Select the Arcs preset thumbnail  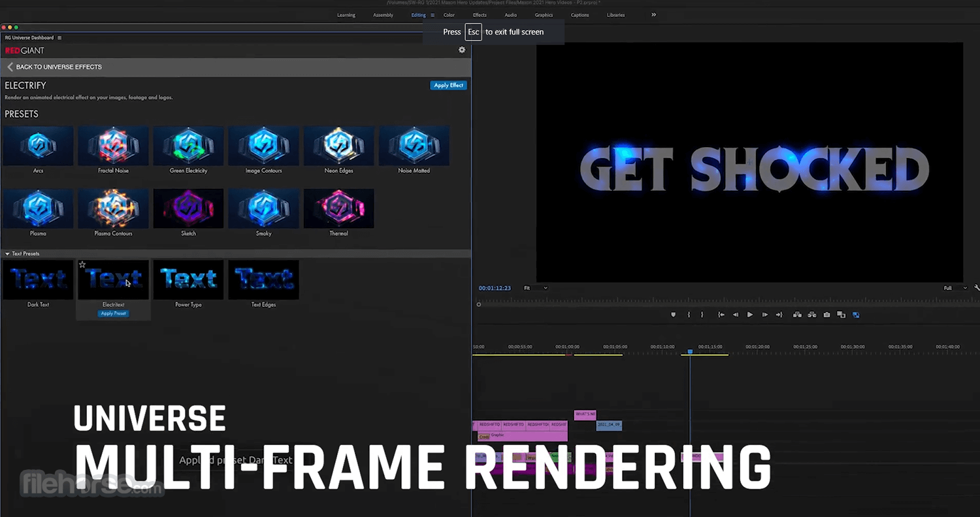[38, 145]
